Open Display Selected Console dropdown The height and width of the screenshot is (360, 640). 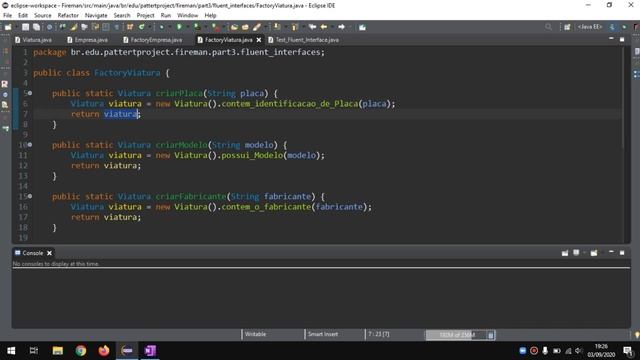click(584, 253)
